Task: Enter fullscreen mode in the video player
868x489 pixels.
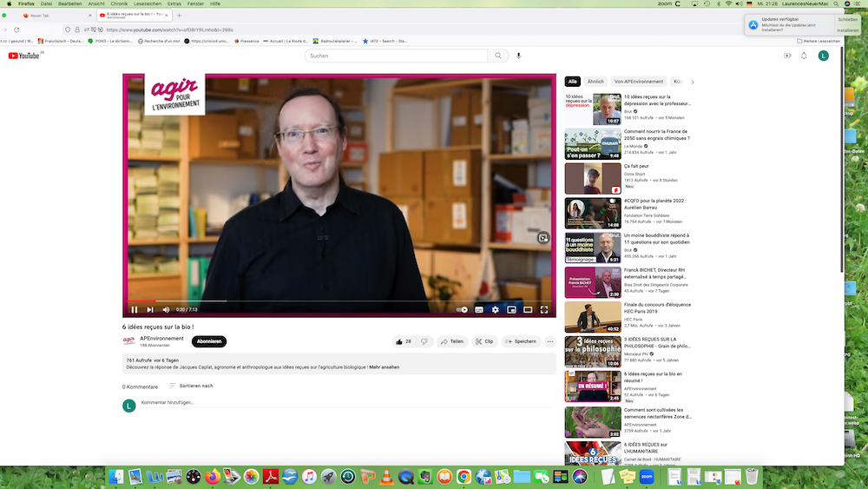Action: [x=544, y=309]
